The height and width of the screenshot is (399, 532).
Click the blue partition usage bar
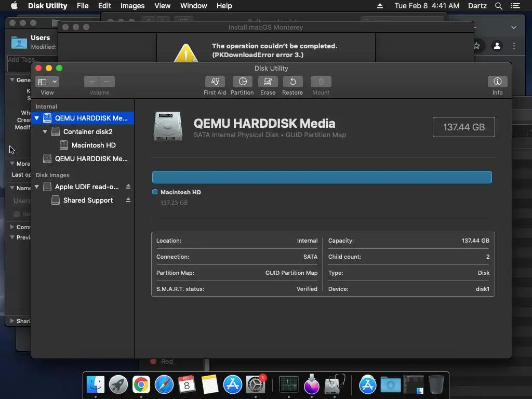point(322,177)
